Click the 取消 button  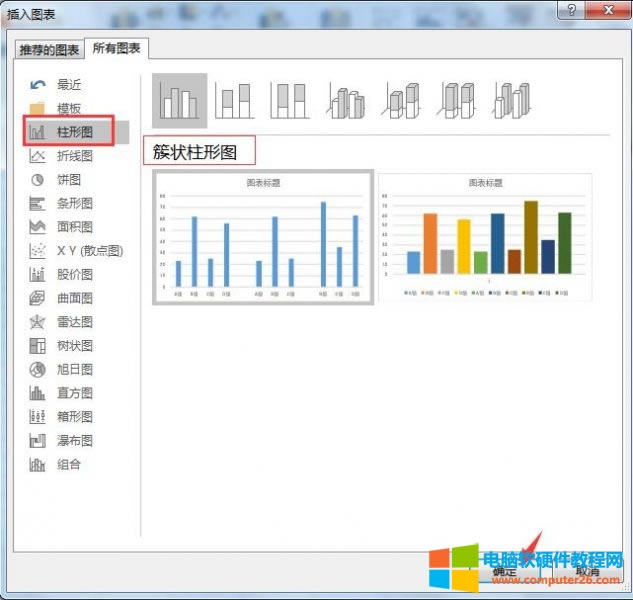tap(586, 571)
